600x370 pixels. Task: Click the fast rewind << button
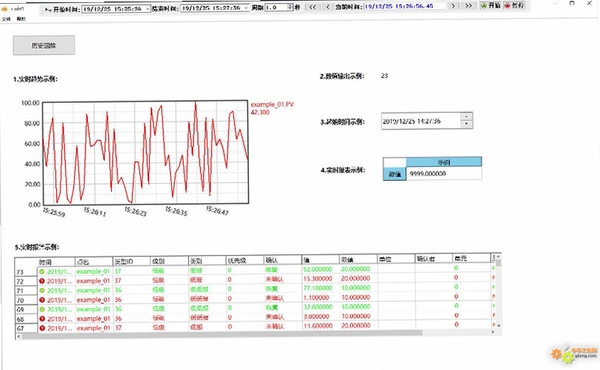tap(313, 7)
